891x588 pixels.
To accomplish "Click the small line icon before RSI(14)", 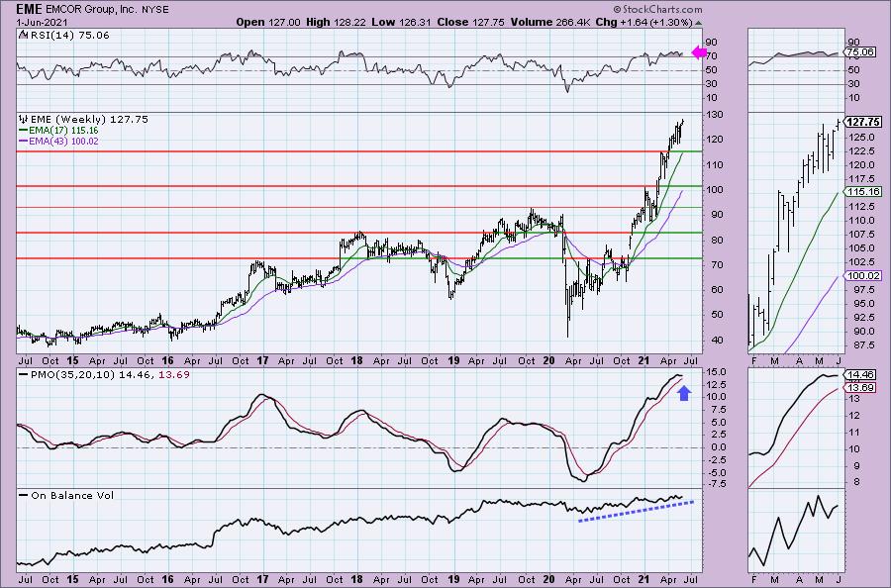I will pos(24,35).
